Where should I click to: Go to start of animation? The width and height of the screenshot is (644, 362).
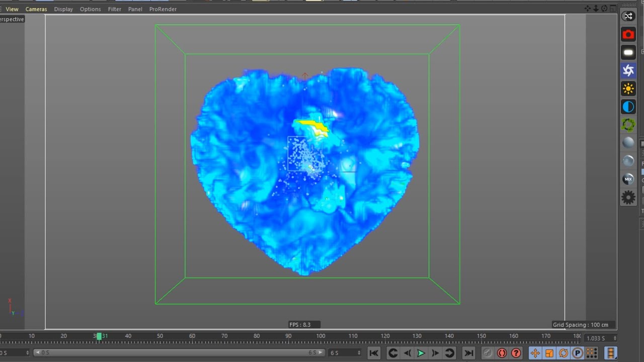(x=373, y=353)
